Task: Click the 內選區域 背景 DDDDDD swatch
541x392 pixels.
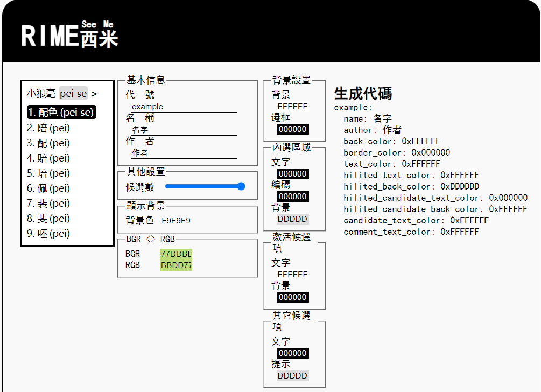Action: (x=293, y=219)
